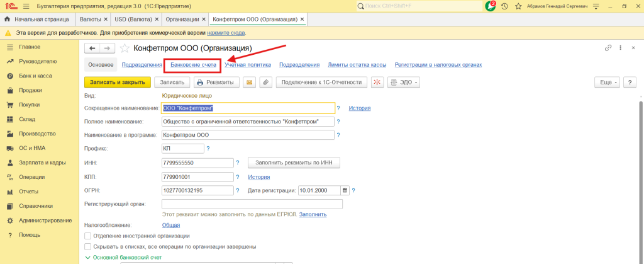The width and height of the screenshot is (644, 264).
Task: Click help mark next to Сокращенное наименование
Action: [338, 108]
